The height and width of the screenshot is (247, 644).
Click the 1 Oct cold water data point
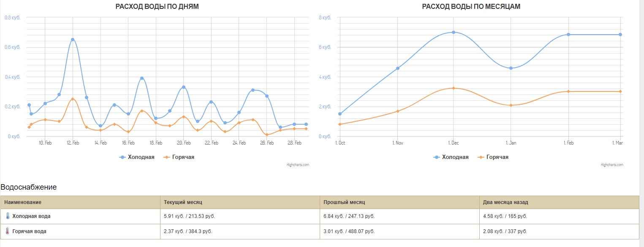(x=340, y=114)
